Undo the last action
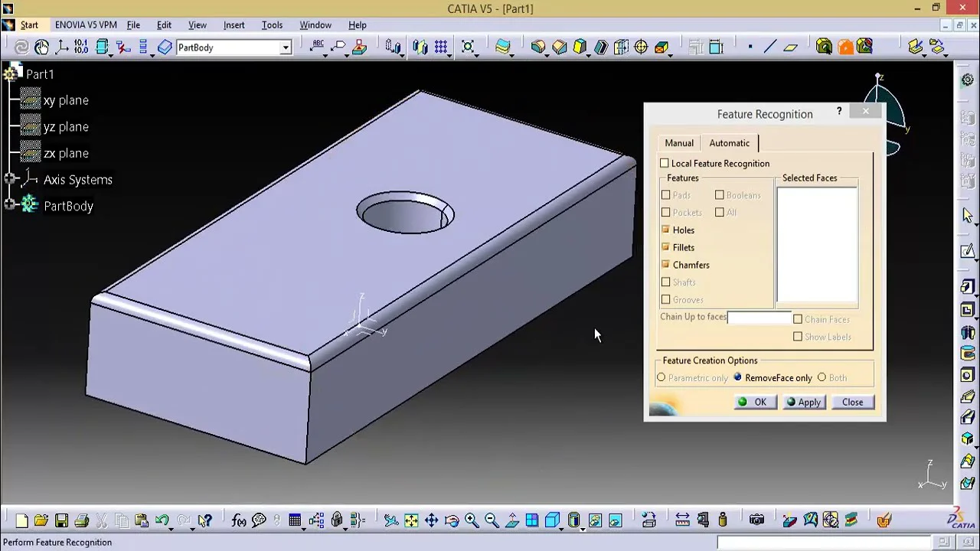The image size is (980, 551). coord(162,521)
